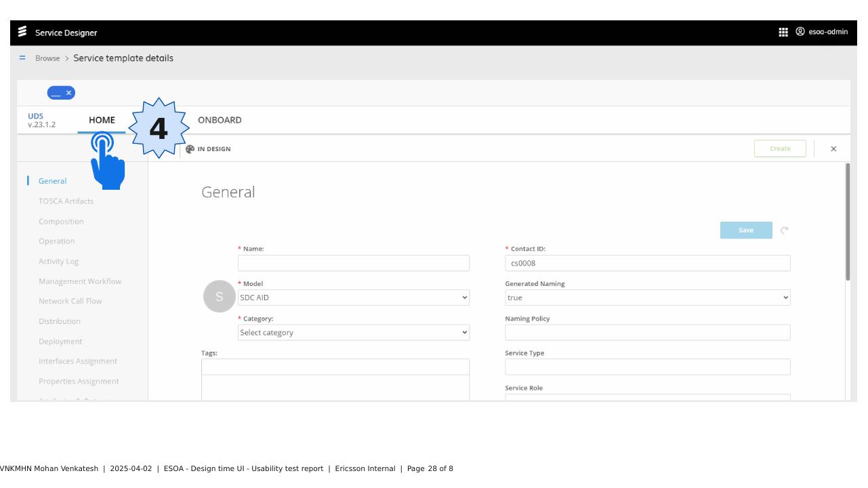
Task: Toggle the navigation menu hamburger icon
Action: click(22, 58)
